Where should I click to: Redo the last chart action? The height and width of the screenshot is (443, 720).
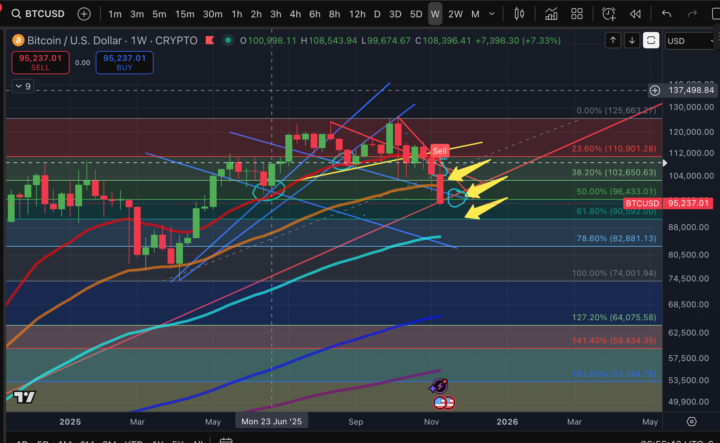[x=692, y=14]
